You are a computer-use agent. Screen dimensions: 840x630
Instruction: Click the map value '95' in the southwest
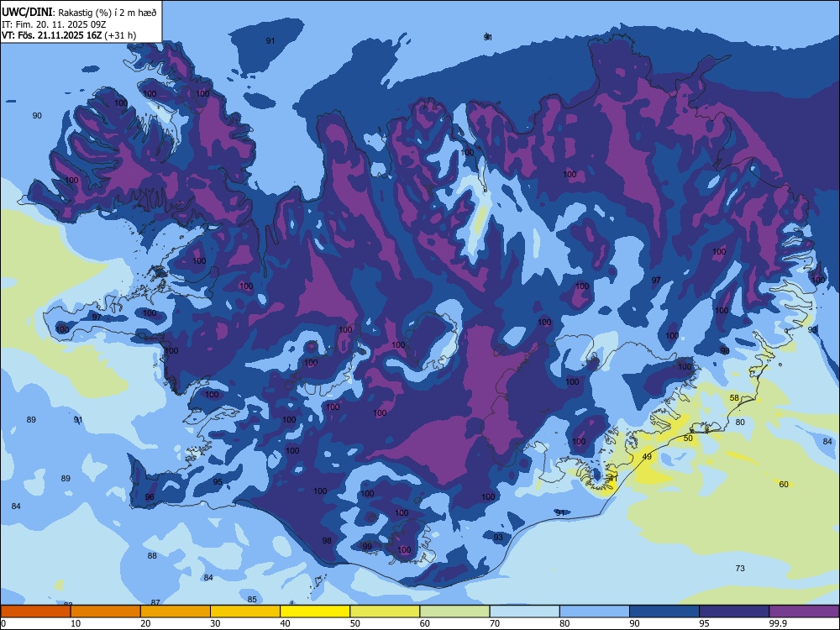pos(218,482)
